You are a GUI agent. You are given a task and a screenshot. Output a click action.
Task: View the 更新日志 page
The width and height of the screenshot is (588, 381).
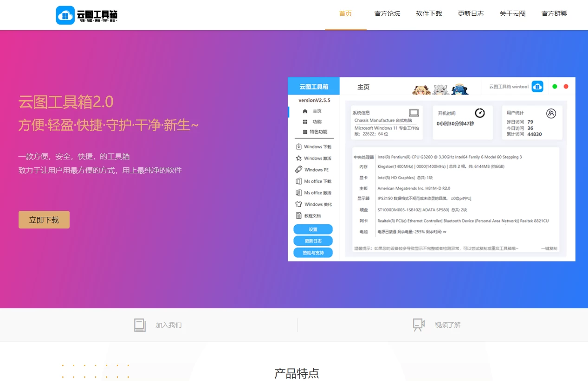tap(471, 13)
